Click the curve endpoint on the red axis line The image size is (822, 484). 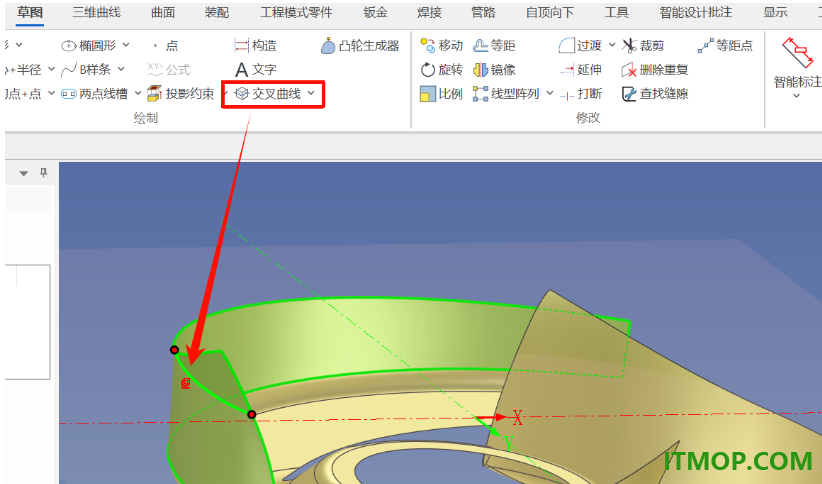pyautogui.click(x=252, y=414)
